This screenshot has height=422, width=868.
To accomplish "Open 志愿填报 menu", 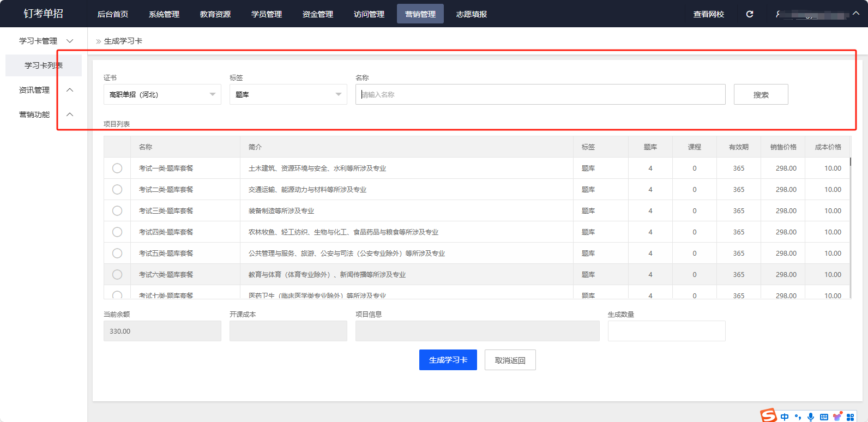I will pyautogui.click(x=472, y=14).
